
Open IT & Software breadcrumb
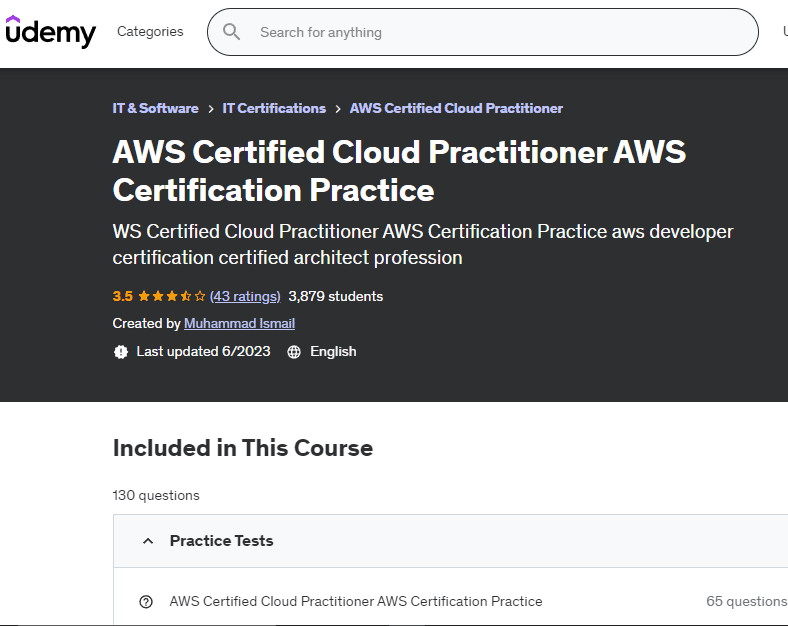(155, 108)
